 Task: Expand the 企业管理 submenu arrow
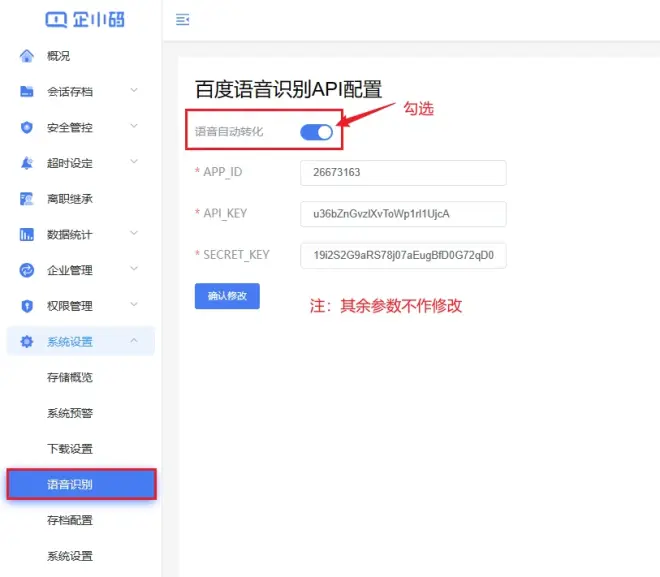tap(134, 270)
